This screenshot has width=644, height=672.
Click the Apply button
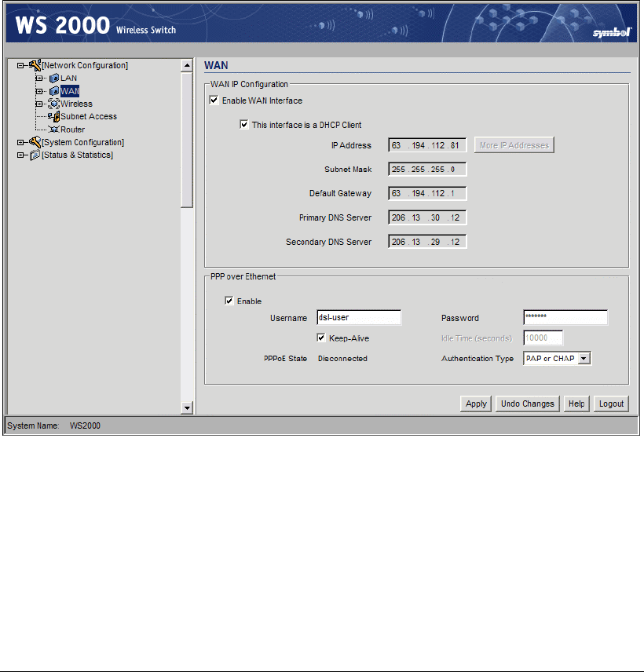pos(476,404)
